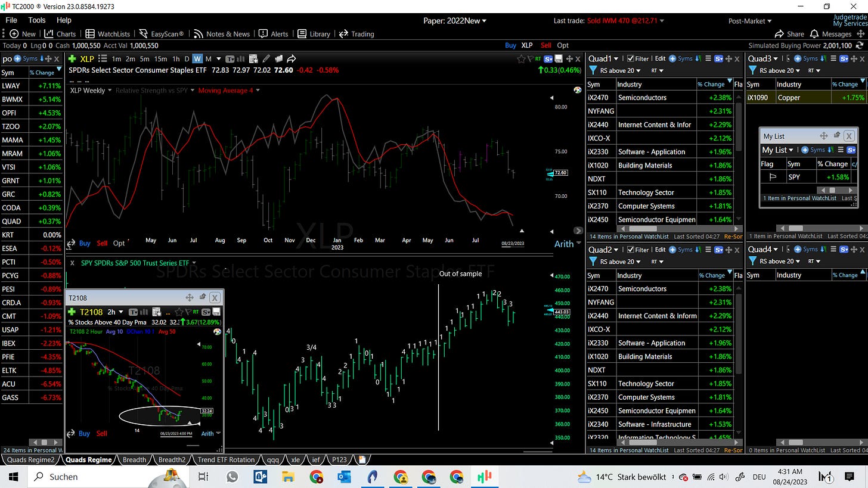
Task: Open the RS above 20 dropdown in Quad1
Action: click(616, 70)
